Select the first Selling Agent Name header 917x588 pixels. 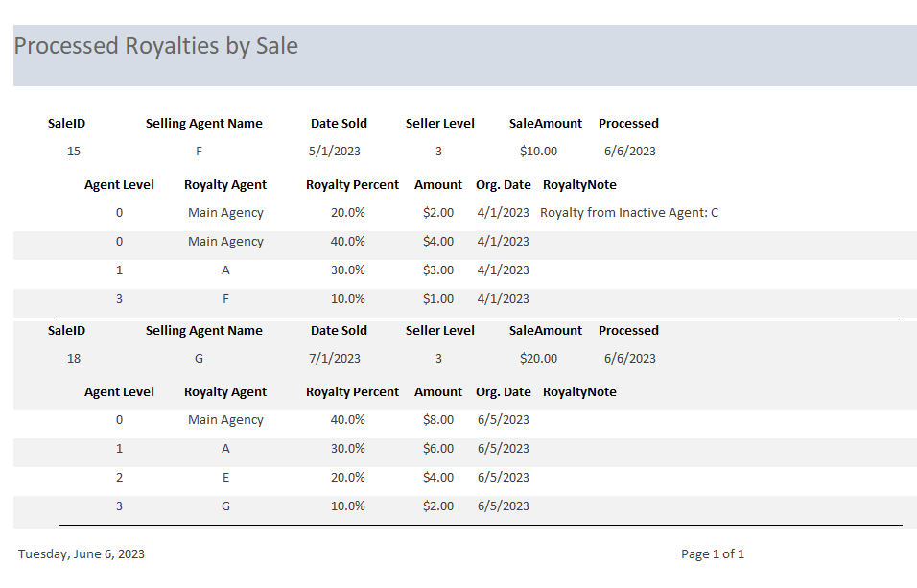[x=203, y=123]
